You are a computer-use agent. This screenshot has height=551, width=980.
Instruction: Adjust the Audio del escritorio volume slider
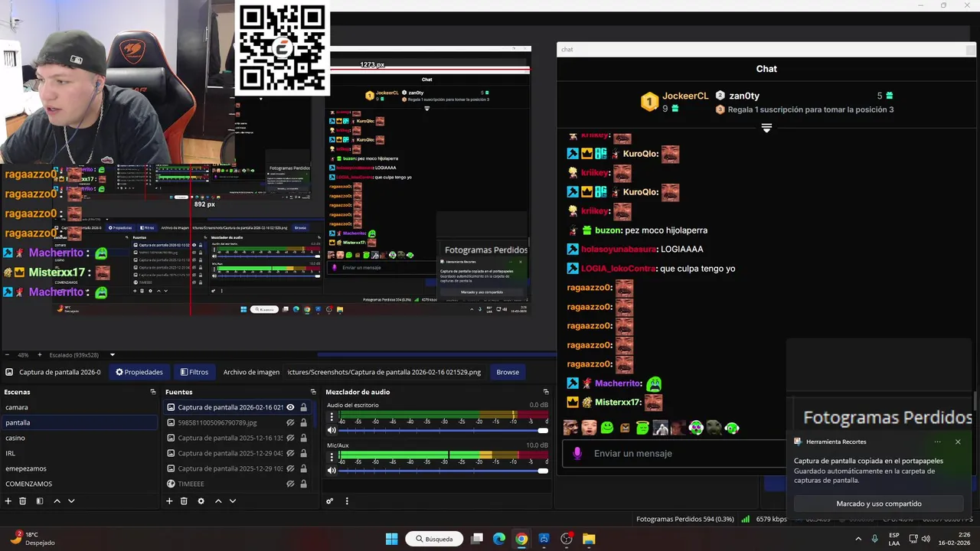(443, 430)
